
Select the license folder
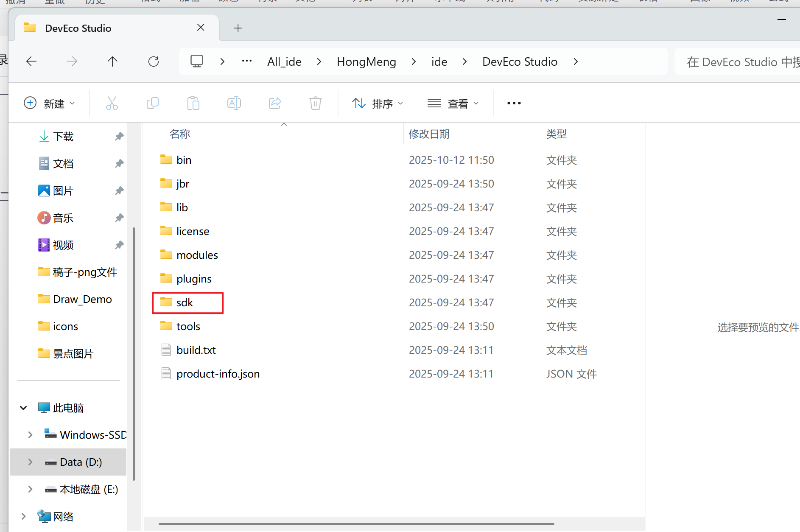[x=193, y=231]
